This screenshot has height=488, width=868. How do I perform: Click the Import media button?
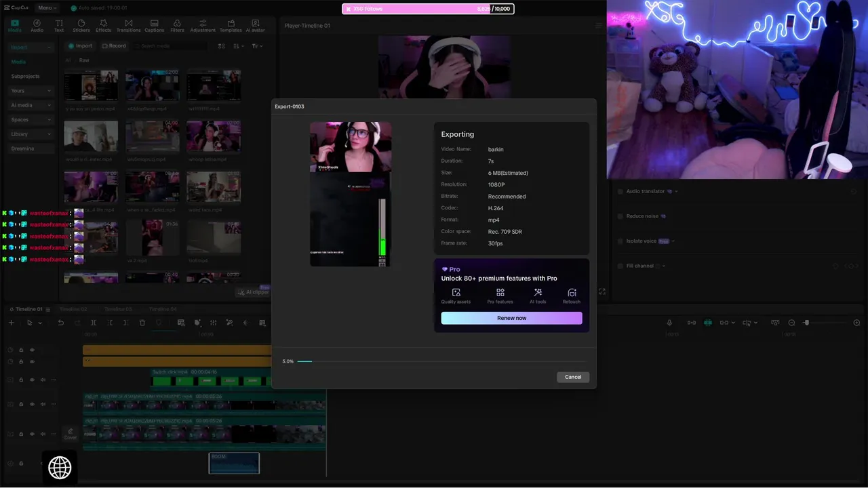click(x=80, y=46)
